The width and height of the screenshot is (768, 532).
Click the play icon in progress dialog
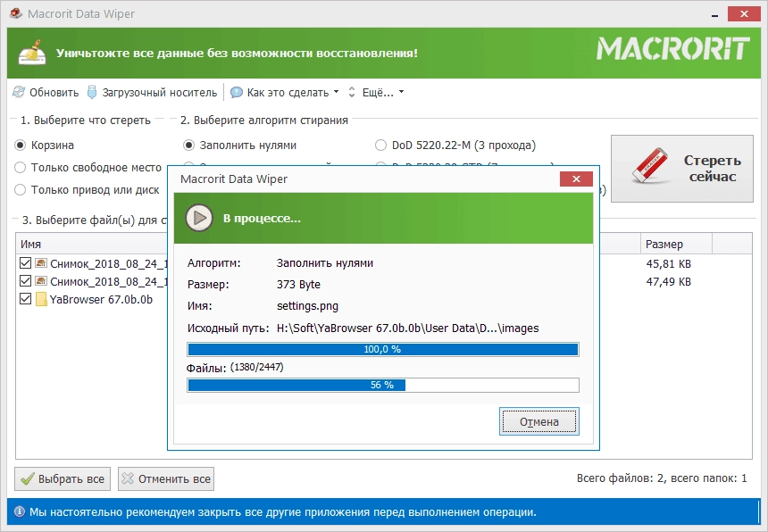click(x=199, y=218)
